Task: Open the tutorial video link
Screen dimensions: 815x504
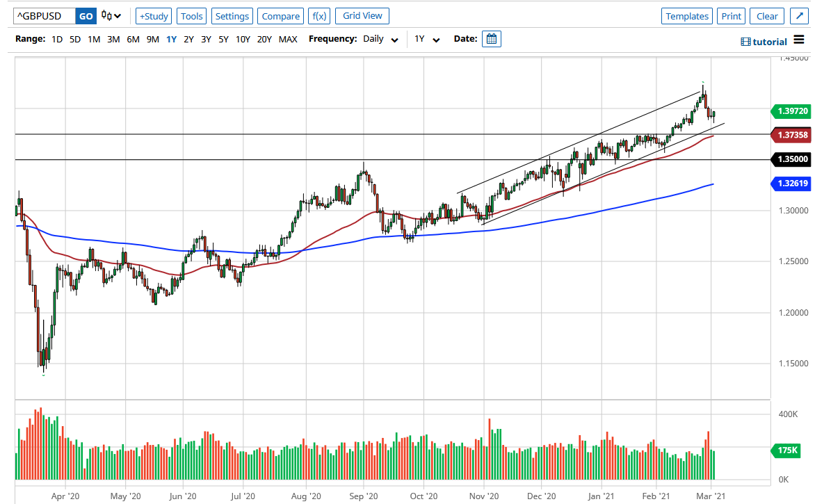Action: coord(764,42)
